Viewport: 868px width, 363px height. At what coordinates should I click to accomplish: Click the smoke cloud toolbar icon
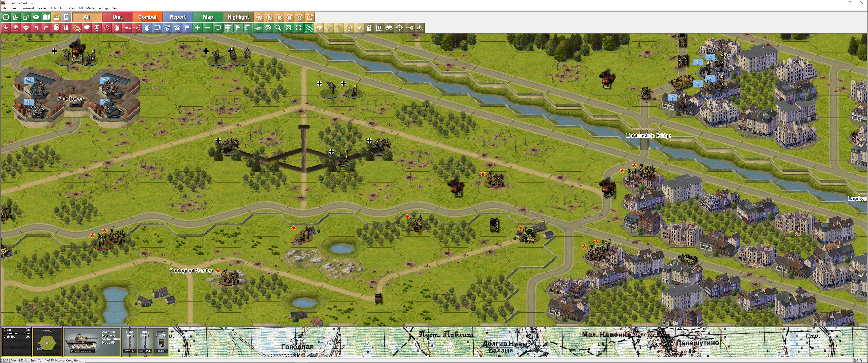[x=87, y=28]
